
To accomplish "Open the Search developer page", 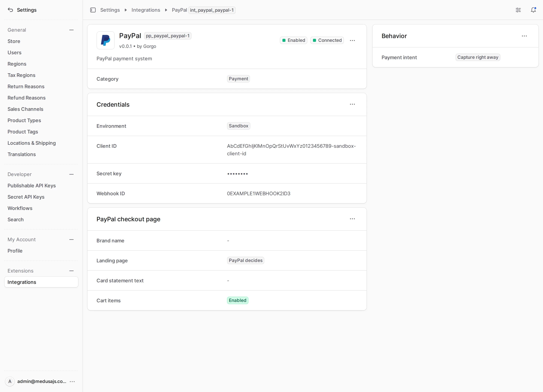I will pos(41,219).
